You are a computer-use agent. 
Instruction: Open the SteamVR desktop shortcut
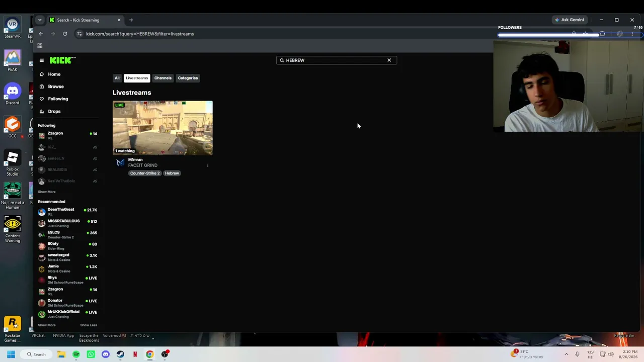tap(13, 28)
